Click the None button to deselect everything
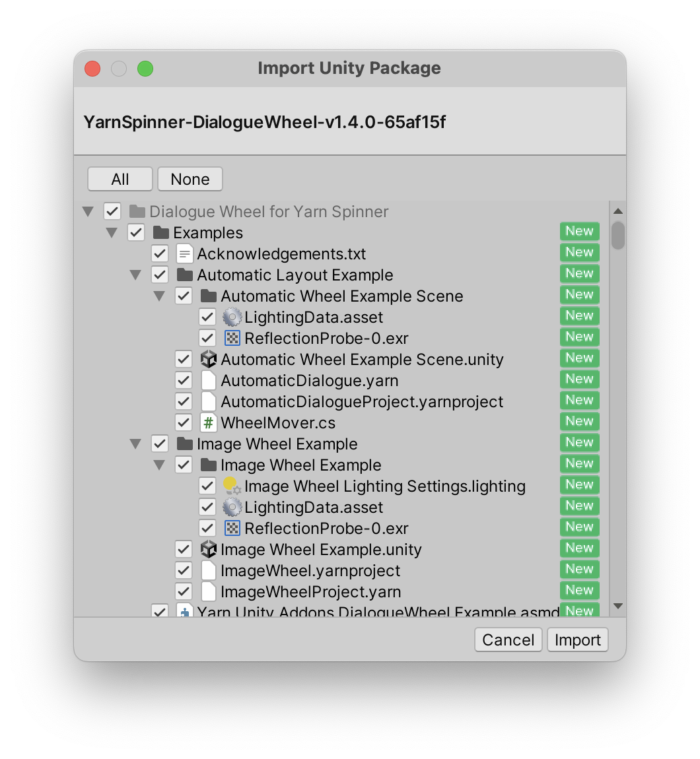 (x=190, y=179)
